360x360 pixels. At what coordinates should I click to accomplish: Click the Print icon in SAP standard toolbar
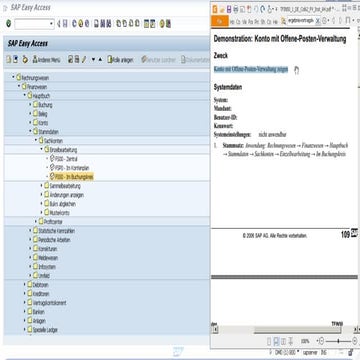point(97,24)
